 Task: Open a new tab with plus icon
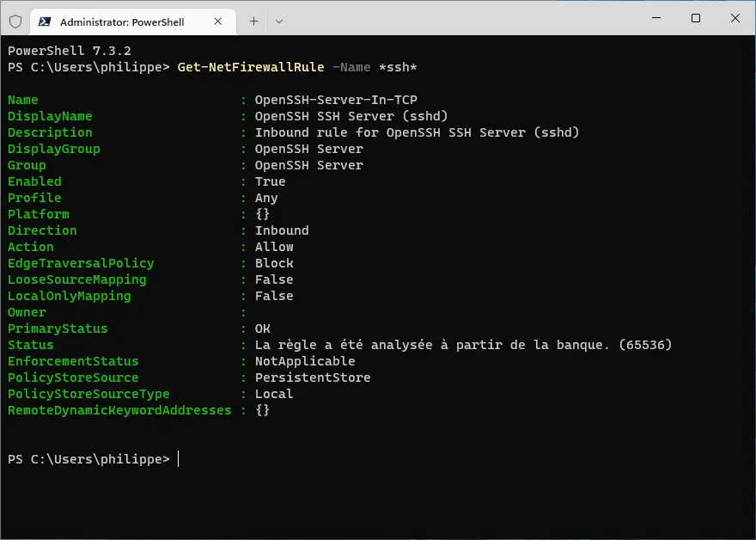tap(253, 21)
